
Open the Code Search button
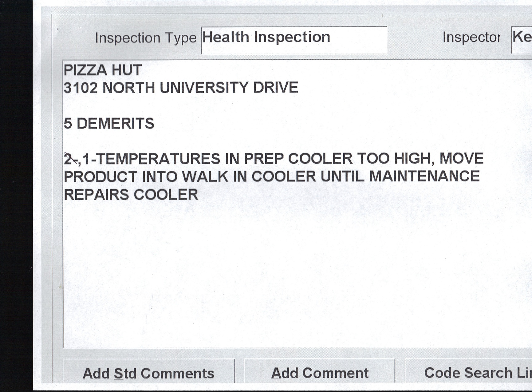(x=473, y=373)
